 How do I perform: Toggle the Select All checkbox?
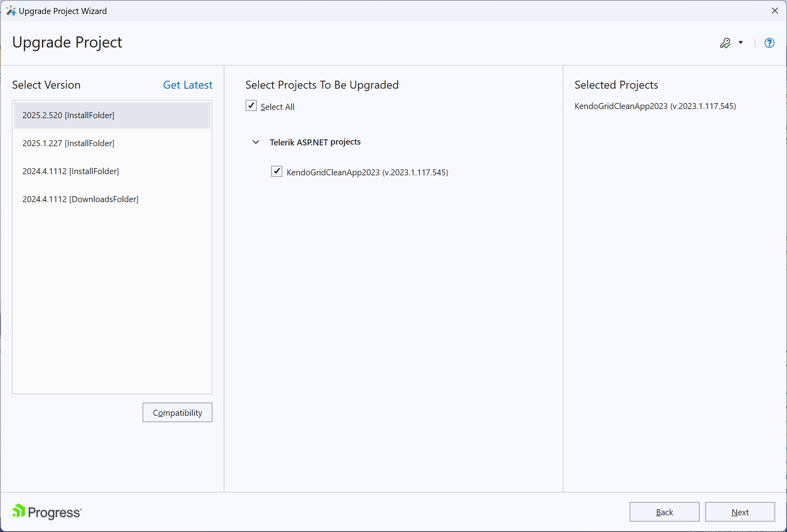(251, 106)
